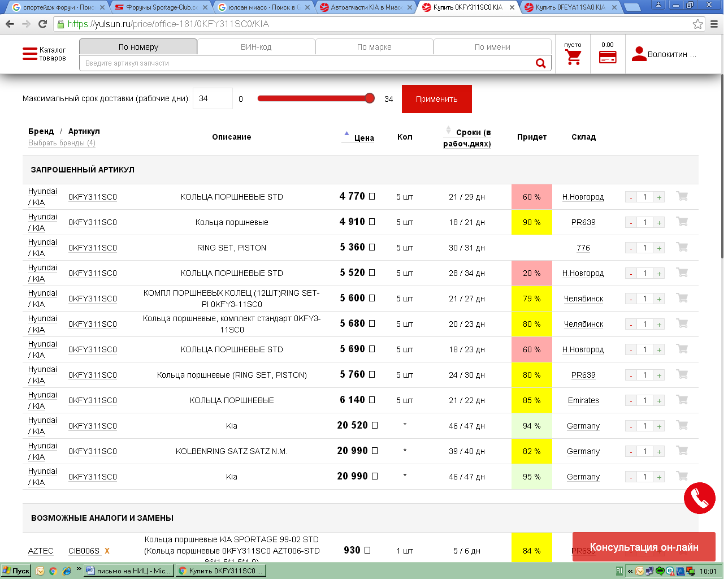The image size is (728, 579).
Task: Switch to the ВИН-код search tab
Action: point(256,47)
